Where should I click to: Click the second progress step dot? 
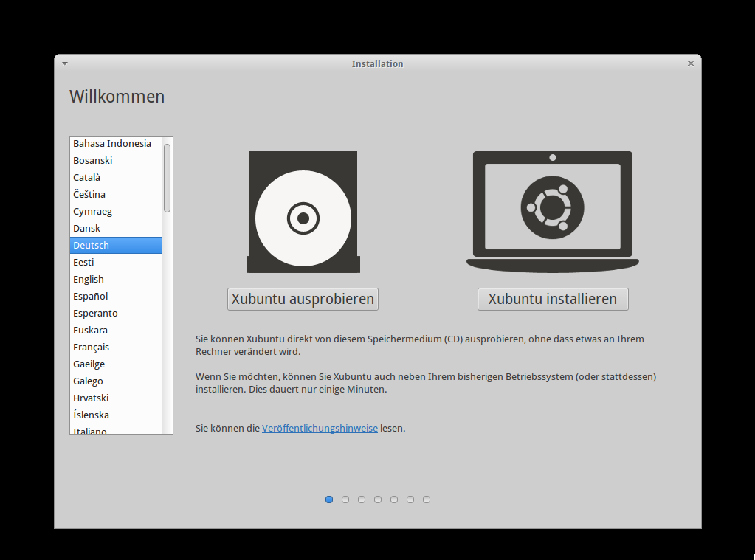345,499
